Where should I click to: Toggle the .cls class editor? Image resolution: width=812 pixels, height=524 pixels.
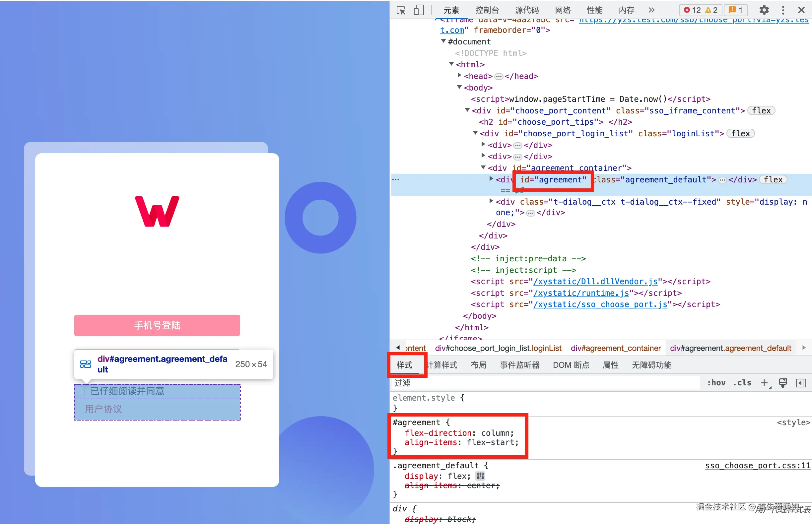click(x=742, y=383)
